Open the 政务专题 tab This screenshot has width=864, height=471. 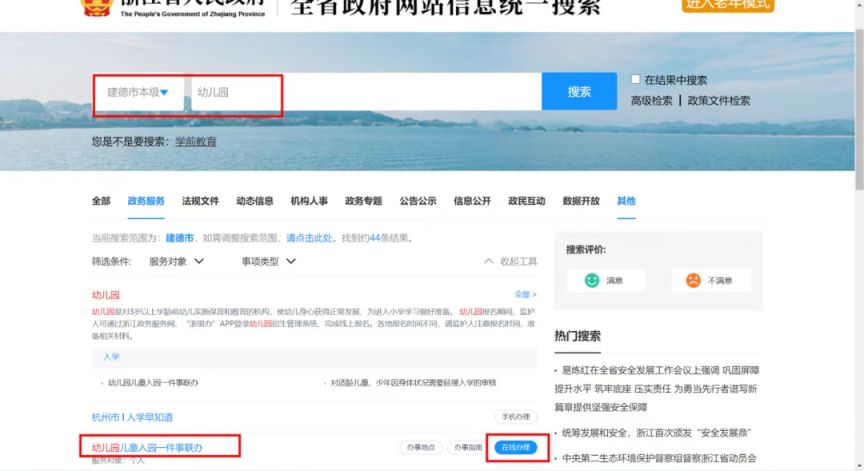pos(364,201)
